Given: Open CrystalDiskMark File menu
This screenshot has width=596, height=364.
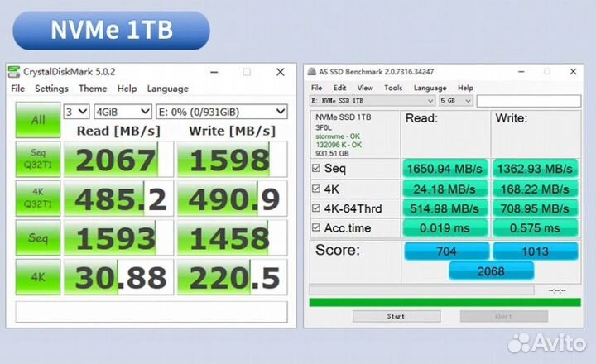Looking at the screenshot, I should tap(18, 89).
